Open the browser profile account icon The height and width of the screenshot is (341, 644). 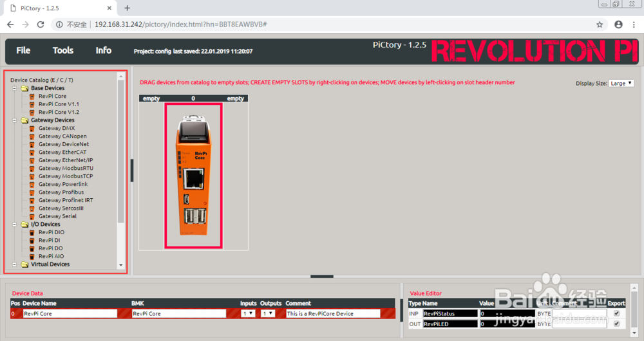point(618,24)
